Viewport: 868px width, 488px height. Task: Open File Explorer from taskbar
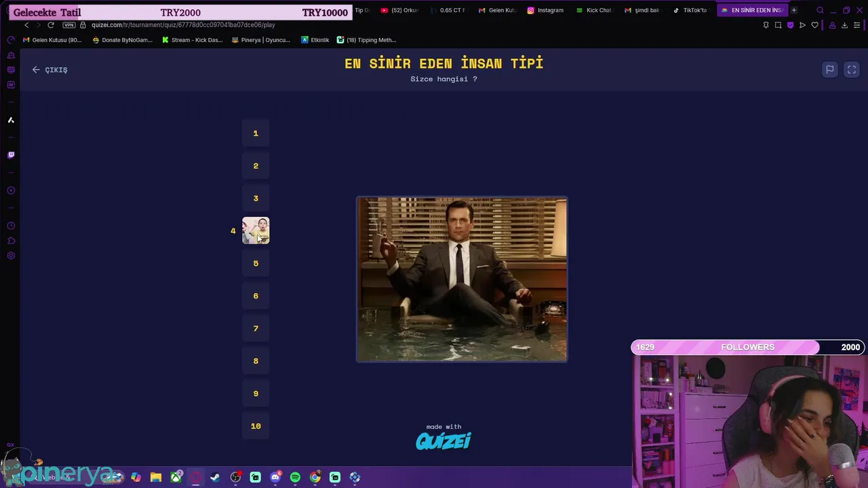point(156,477)
